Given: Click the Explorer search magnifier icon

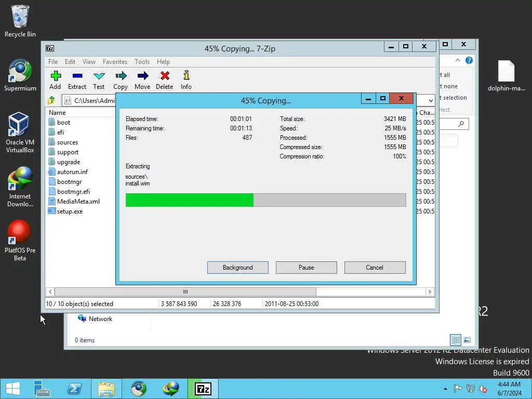Looking at the screenshot, I should (461, 124).
